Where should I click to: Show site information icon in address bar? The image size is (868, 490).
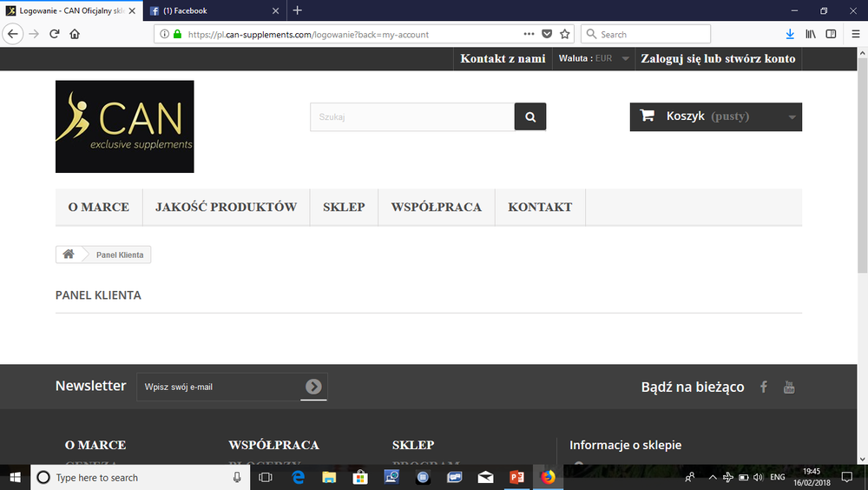tap(164, 34)
